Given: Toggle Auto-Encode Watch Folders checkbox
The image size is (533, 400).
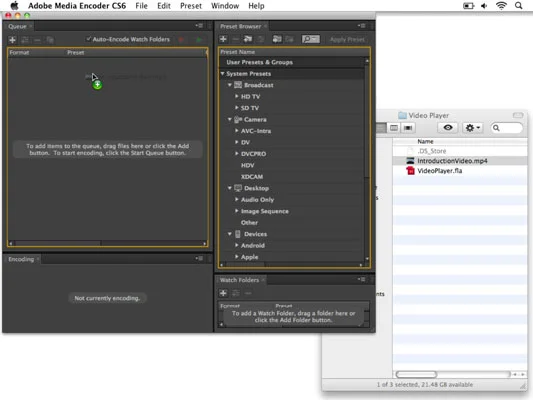Looking at the screenshot, I should tap(88, 39).
